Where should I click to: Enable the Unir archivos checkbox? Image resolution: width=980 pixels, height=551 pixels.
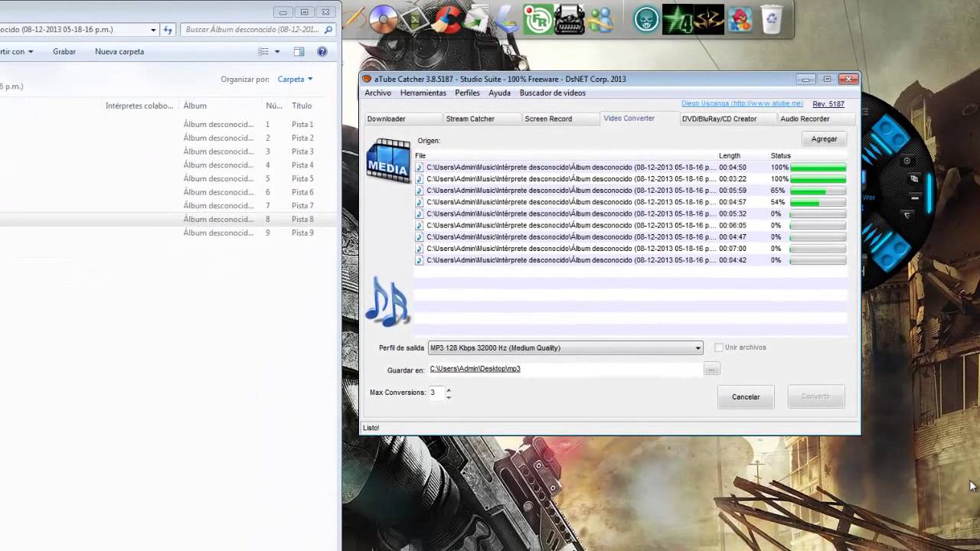(718, 347)
